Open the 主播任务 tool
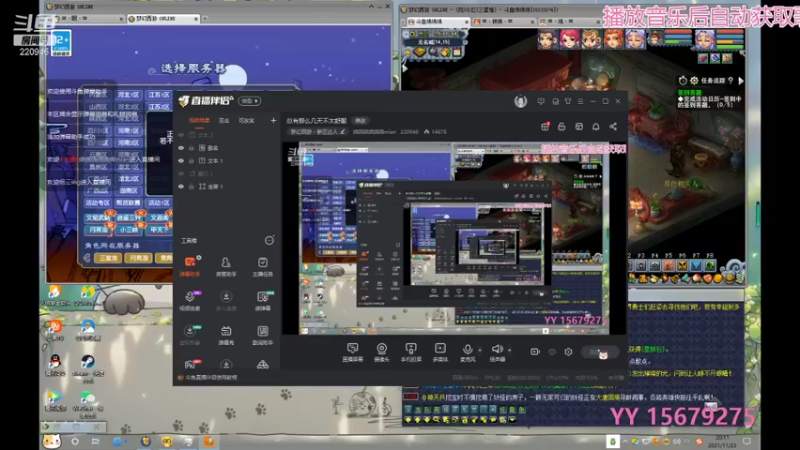Viewport: 800px width, 450px height. coord(262,266)
